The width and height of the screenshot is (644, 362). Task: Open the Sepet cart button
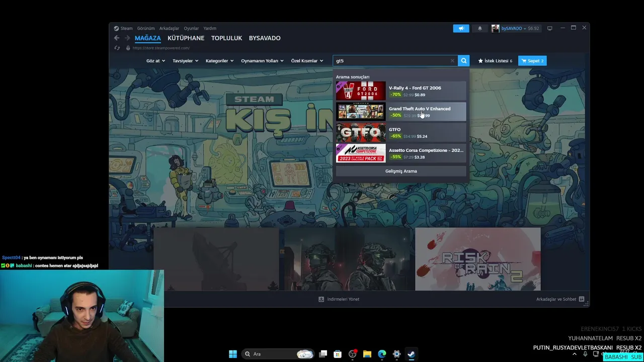tap(532, 61)
